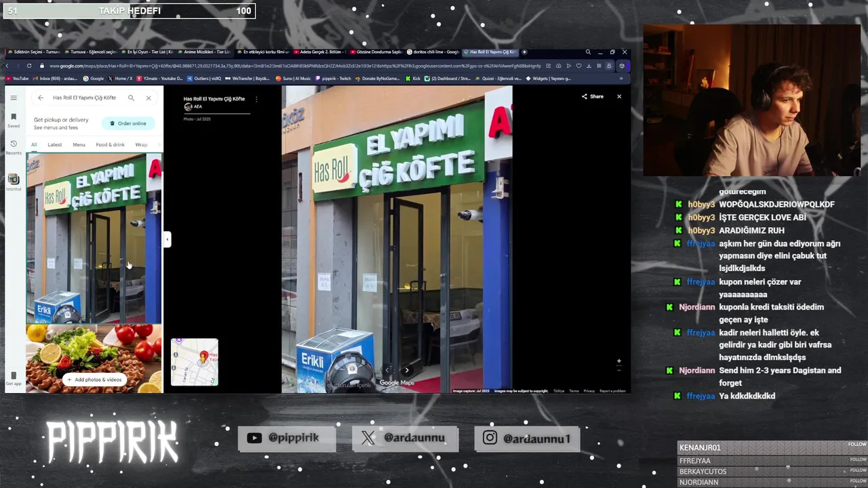Image resolution: width=868 pixels, height=488 pixels.
Task: Click the Privacy footer link
Action: tap(589, 391)
